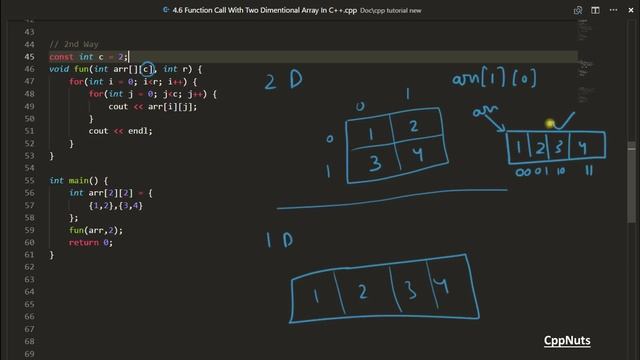The image size is (640, 360).
Task: Place cursor in '// 2nd Way' comment
Action: tap(74, 44)
